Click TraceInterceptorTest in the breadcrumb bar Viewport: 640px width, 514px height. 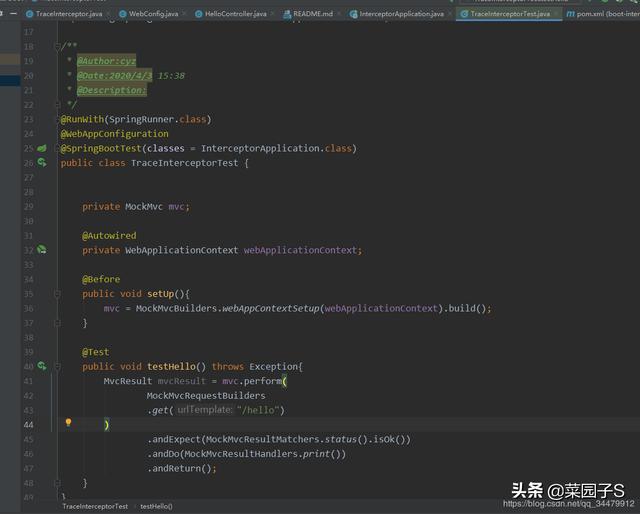pos(95,506)
